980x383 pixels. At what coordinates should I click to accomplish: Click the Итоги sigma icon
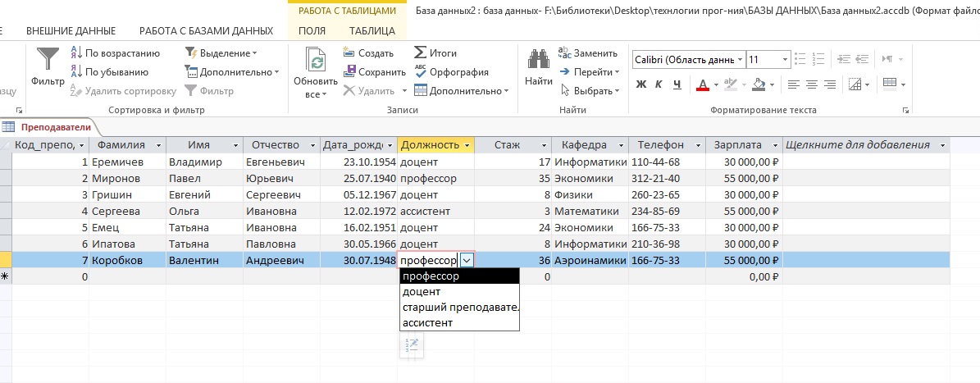(x=422, y=53)
